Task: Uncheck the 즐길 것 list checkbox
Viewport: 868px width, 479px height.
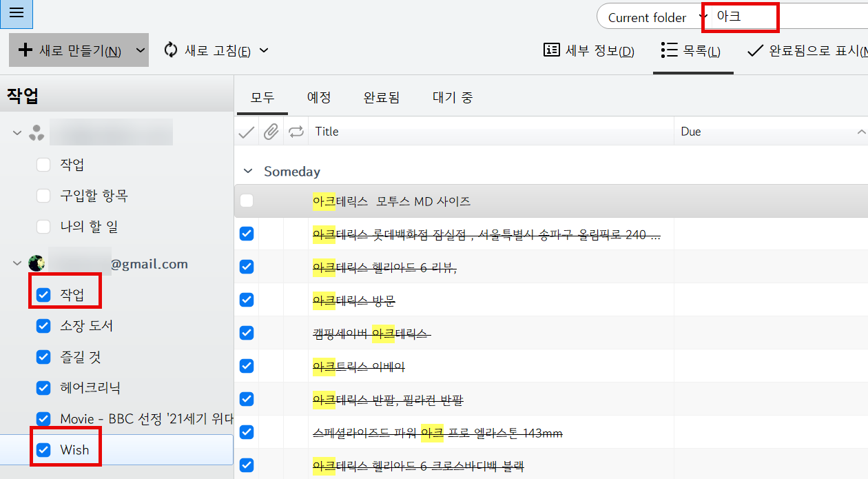Action: (x=43, y=357)
